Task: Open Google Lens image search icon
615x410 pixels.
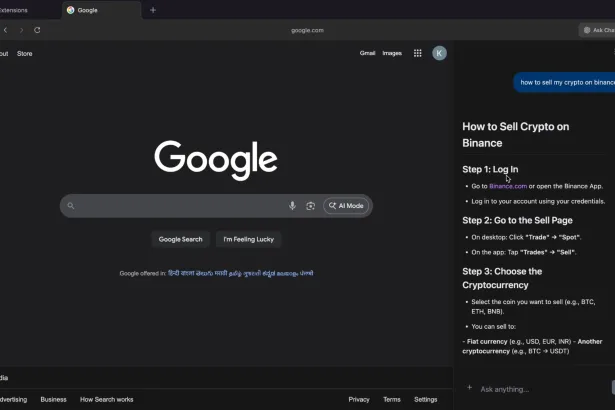Action: pos(310,206)
